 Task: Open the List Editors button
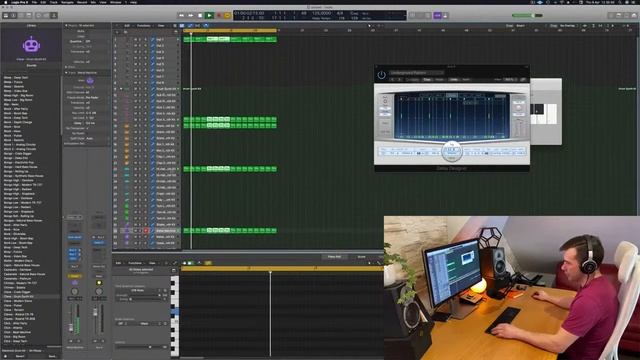click(611, 16)
